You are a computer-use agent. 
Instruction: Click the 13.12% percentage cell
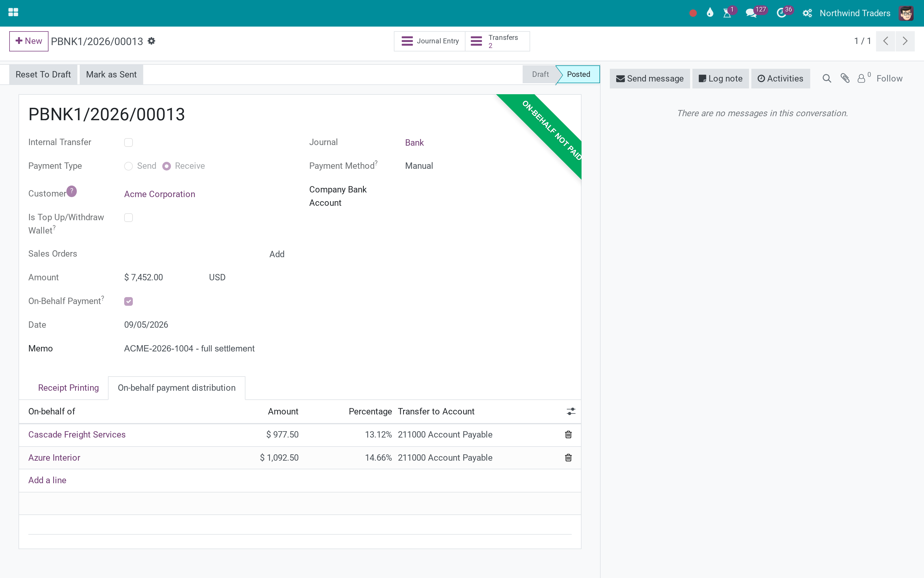(378, 435)
